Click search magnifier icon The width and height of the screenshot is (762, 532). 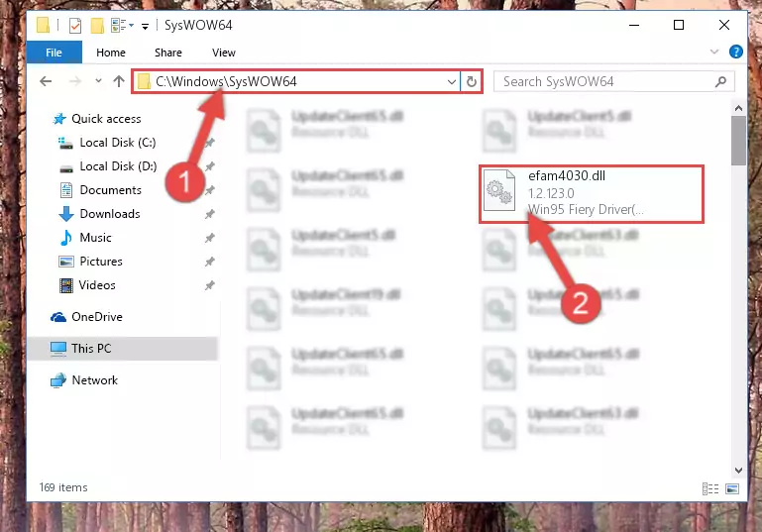click(x=720, y=81)
